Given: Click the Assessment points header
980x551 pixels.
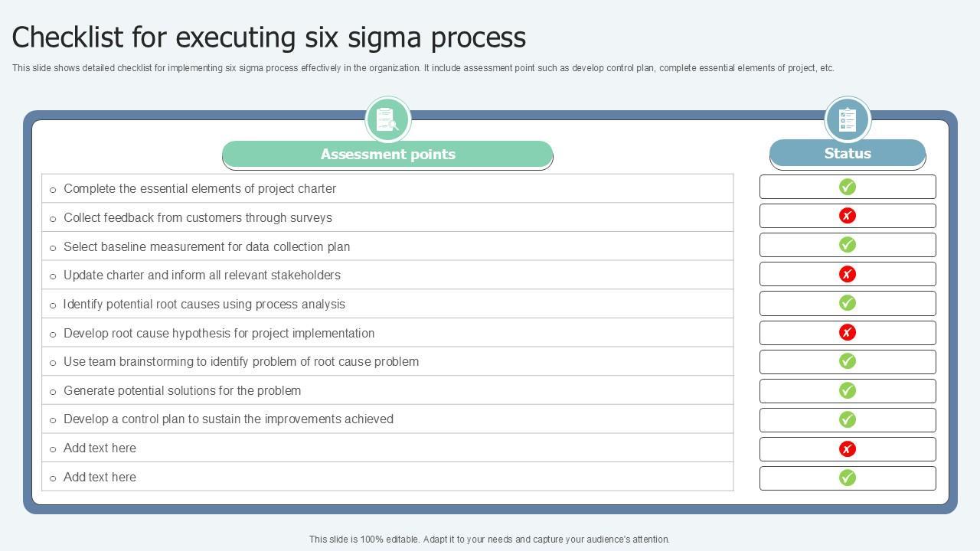Looking at the screenshot, I should [x=387, y=155].
